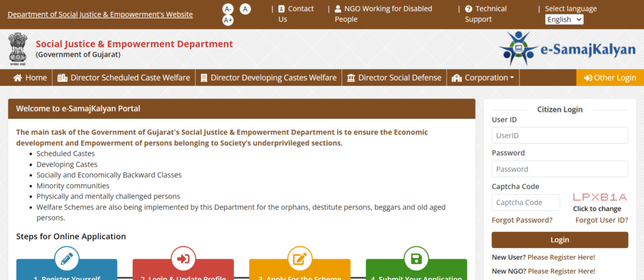Viewport: 644px width, 280px height.
Task: Click the 'Citizen Login' heading
Action: (560, 109)
